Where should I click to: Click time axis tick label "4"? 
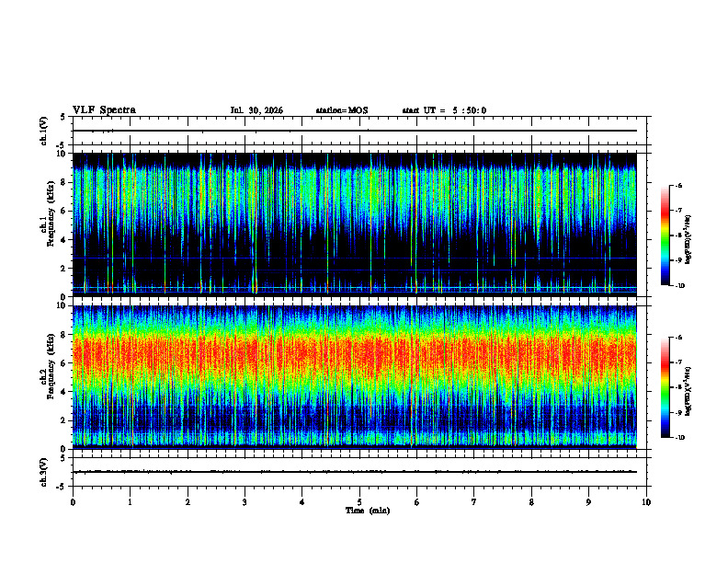[x=302, y=502]
